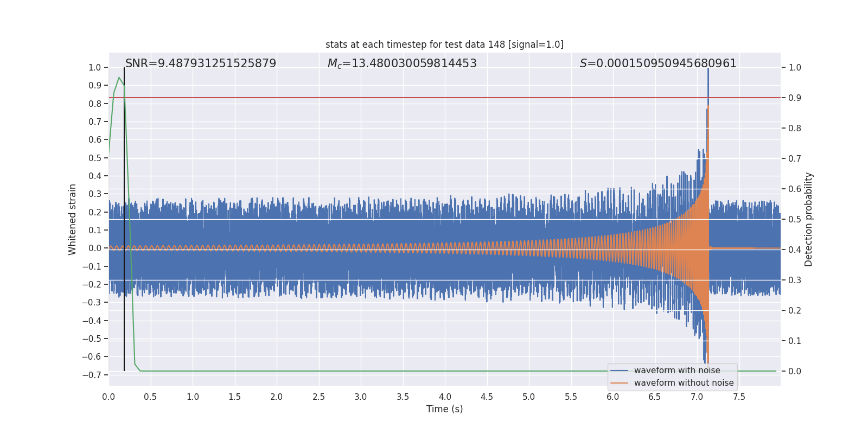Click the "waveform without noise" legend entry

684,383
